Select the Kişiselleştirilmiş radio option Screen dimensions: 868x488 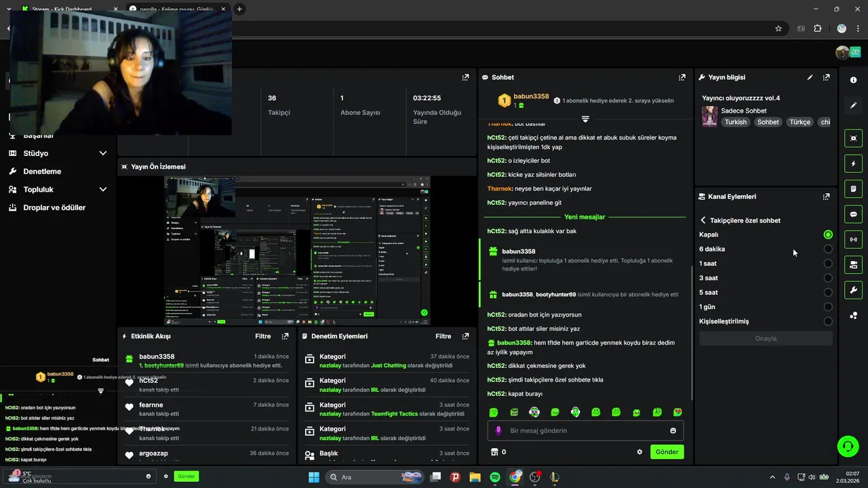click(x=828, y=321)
